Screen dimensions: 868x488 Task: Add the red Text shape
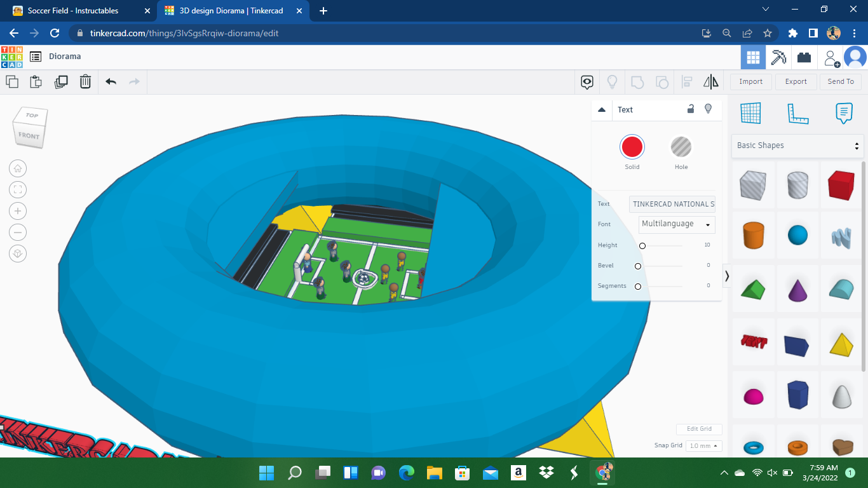pos(754,342)
